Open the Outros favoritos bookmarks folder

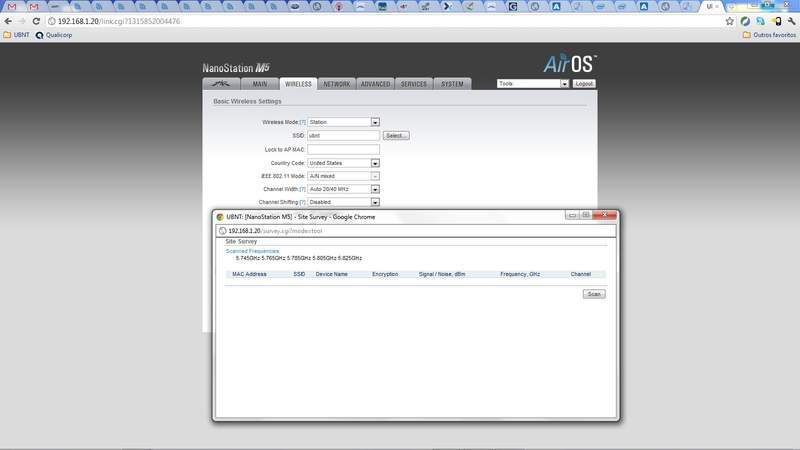click(x=769, y=35)
